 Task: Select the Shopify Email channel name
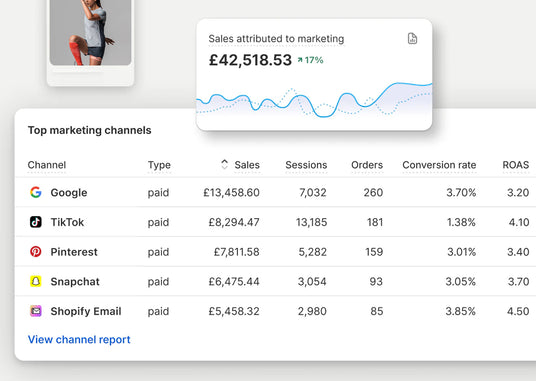coord(86,312)
